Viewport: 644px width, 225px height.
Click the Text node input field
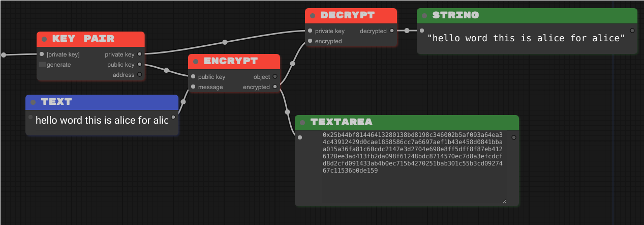(101, 121)
